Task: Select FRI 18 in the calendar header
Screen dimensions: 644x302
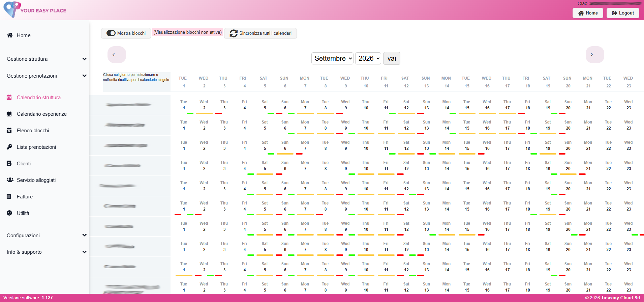Action: (527, 82)
